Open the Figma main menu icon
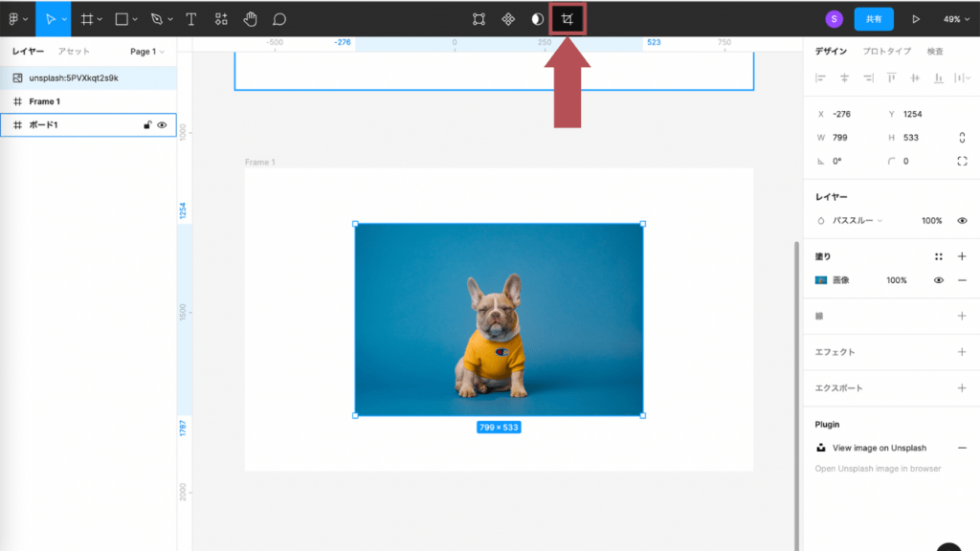This screenshot has width=980, height=551. pyautogui.click(x=13, y=19)
